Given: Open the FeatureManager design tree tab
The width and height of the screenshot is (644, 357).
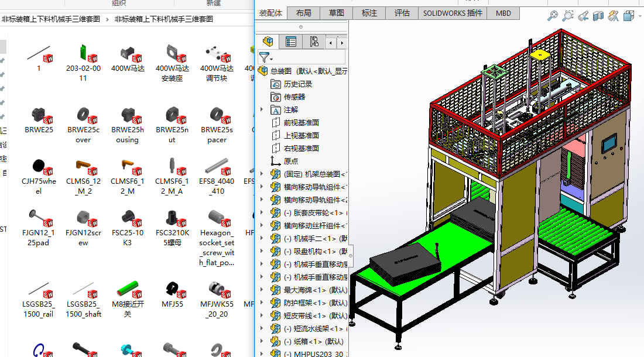Looking at the screenshot, I should (268, 42).
